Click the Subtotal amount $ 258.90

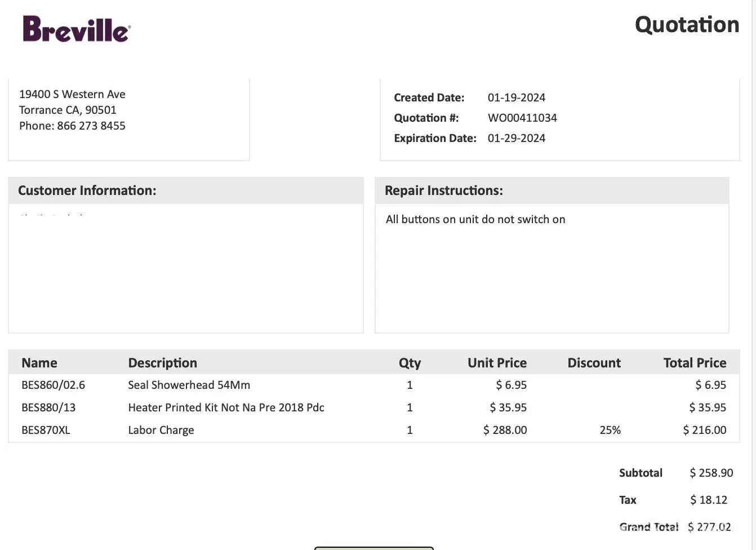(711, 473)
